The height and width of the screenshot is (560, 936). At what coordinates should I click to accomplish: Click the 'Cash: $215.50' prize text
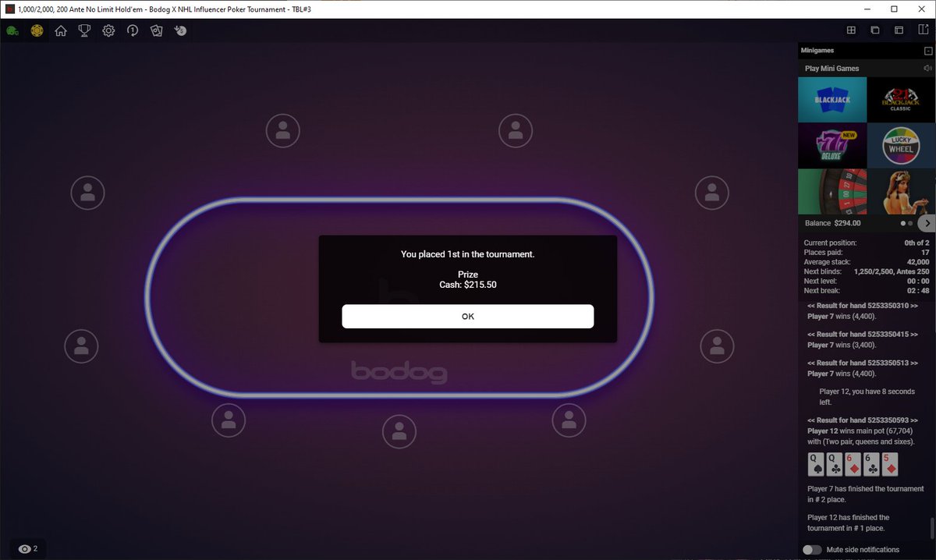[468, 285]
